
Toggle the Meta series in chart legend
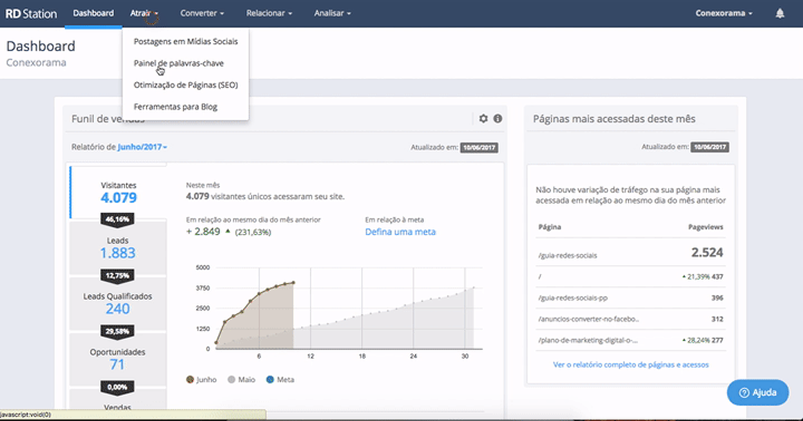click(279, 380)
